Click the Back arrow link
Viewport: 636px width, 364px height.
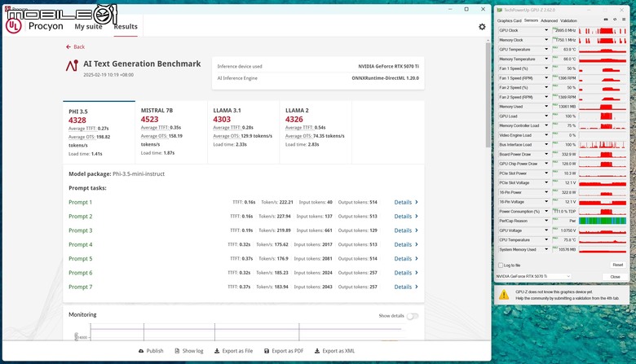point(76,47)
